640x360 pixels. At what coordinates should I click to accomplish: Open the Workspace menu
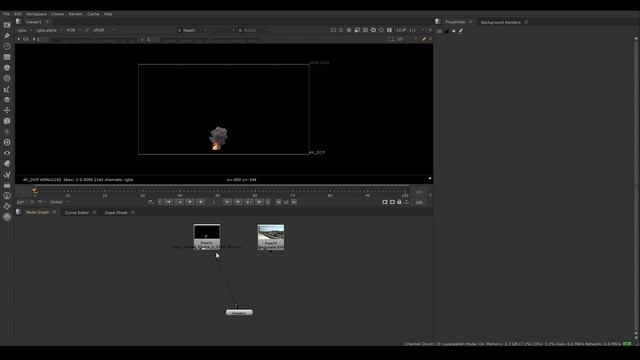coord(36,14)
